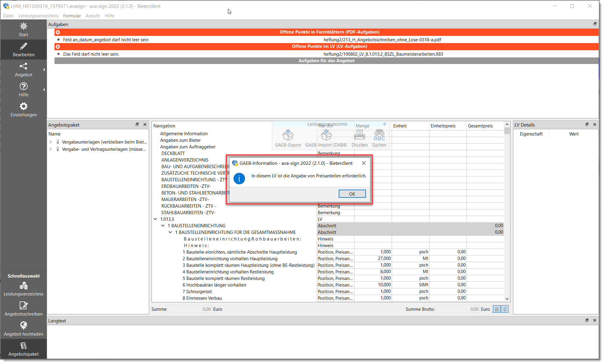
Task: Collapse BAUSTELLENEINRICHTUNG FÜR DIE GESAMTMASSNAHME node
Action: coord(170,232)
